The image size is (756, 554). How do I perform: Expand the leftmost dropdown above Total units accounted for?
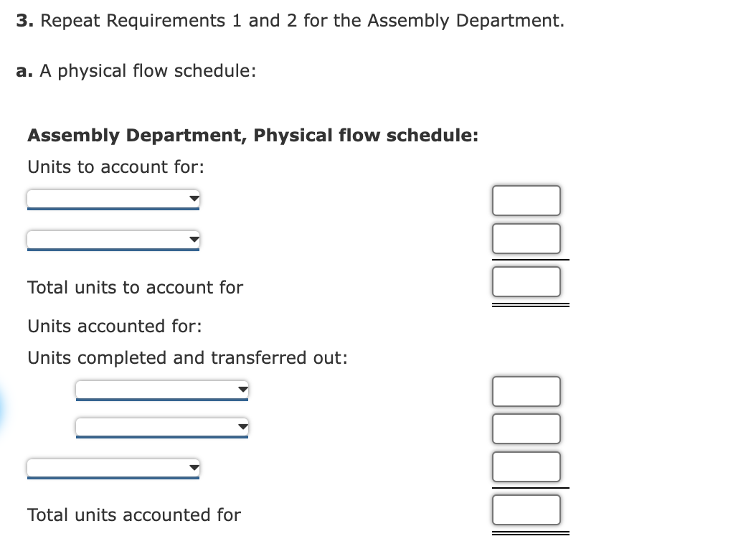click(x=111, y=469)
